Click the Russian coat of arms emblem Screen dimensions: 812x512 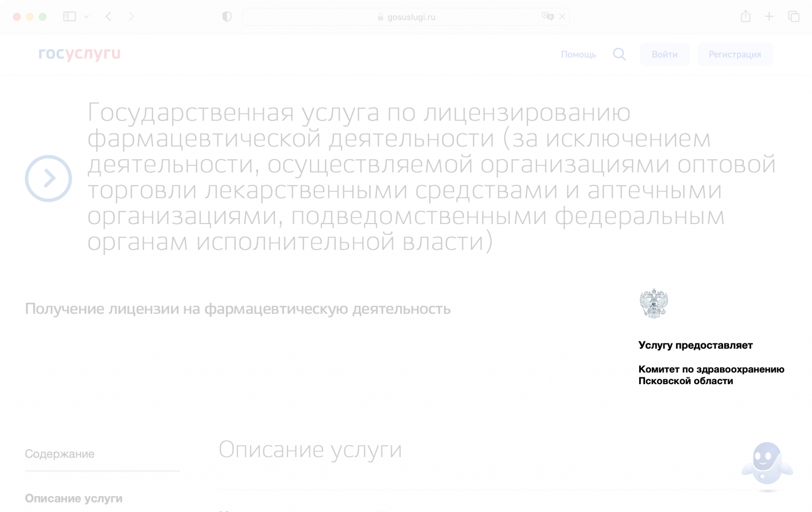654,303
